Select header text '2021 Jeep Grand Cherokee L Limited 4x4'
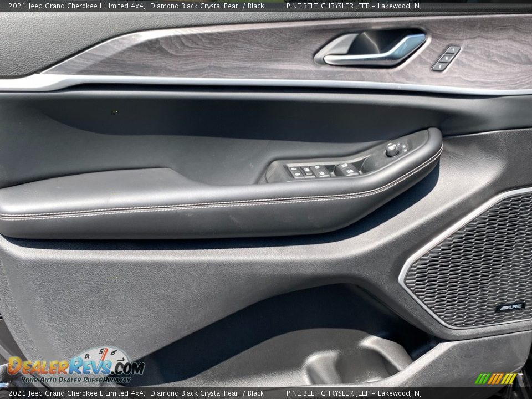 coord(76,6)
